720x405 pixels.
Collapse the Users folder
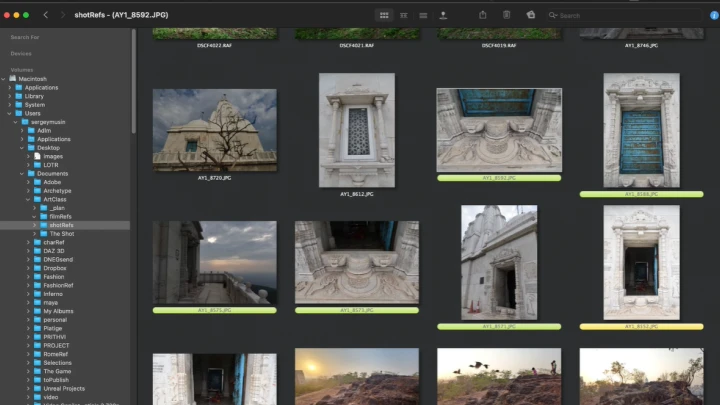tap(10, 113)
